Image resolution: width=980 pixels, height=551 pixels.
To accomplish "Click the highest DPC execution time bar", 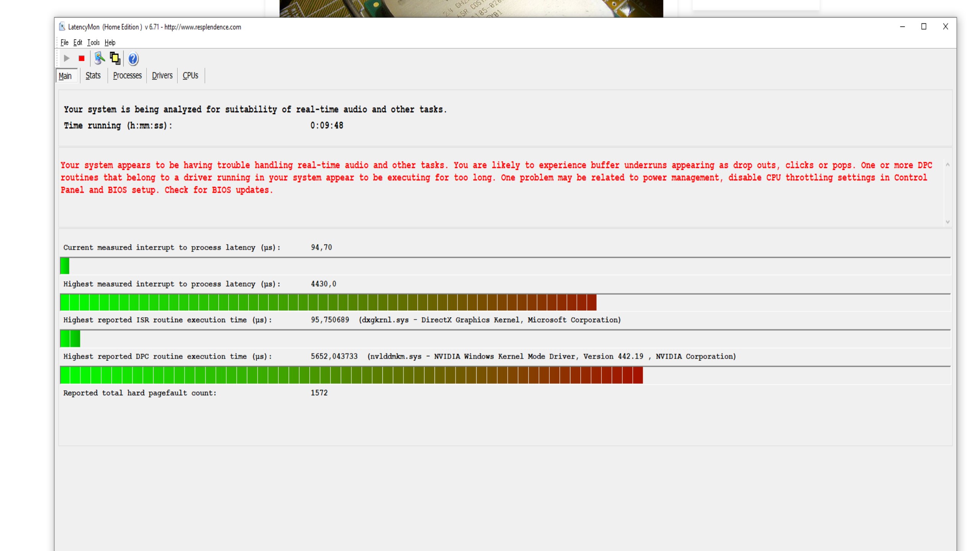I will tap(351, 375).
